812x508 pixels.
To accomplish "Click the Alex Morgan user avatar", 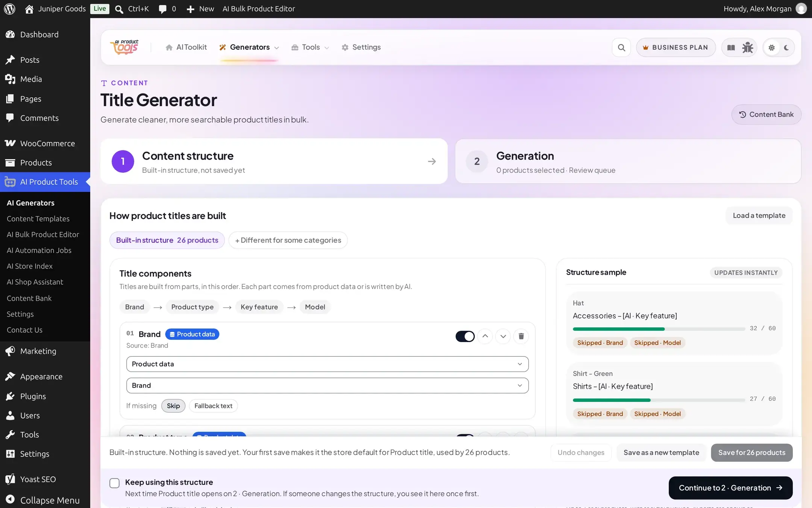I will pyautogui.click(x=801, y=9).
